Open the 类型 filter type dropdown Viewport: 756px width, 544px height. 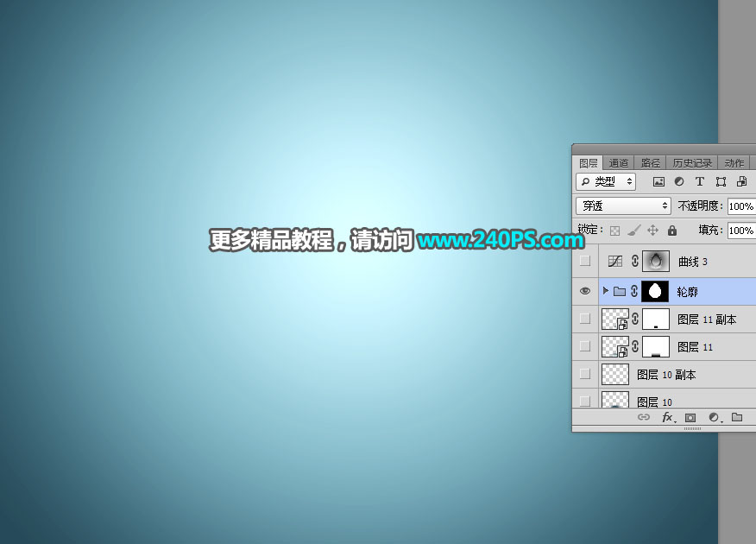click(x=606, y=182)
